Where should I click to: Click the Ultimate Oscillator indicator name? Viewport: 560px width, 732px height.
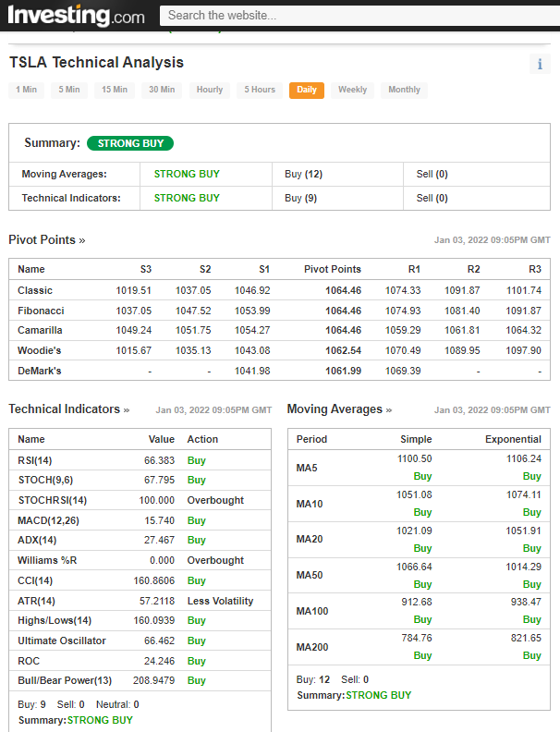pyautogui.click(x=62, y=641)
